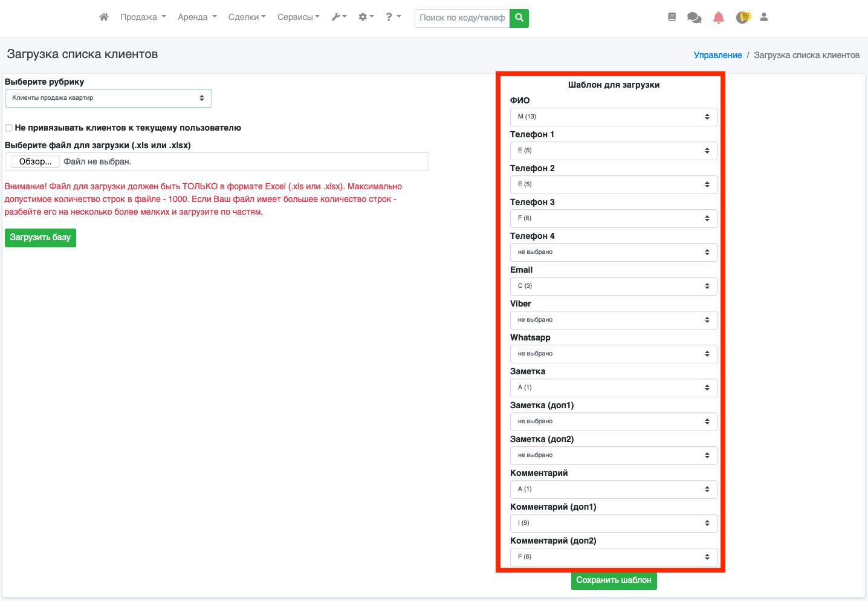
Task: Open the wrench tools menu
Action: click(x=338, y=17)
